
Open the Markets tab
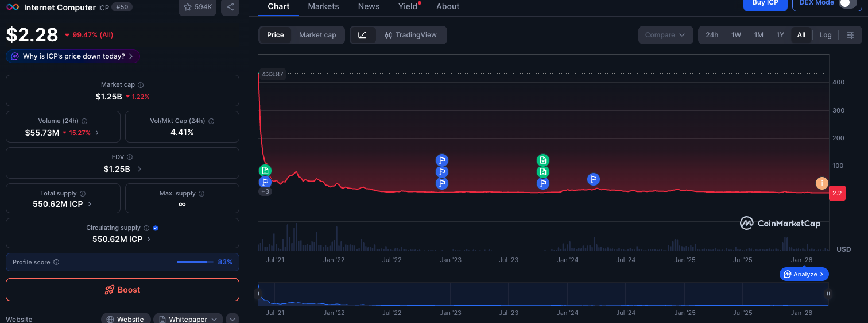click(323, 7)
